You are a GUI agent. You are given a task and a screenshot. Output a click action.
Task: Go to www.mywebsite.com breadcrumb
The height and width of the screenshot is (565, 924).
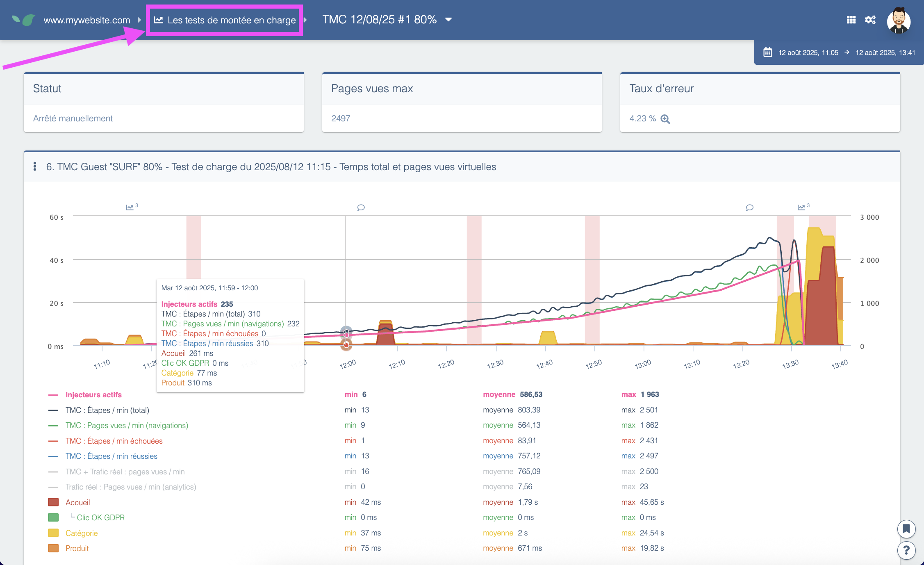pos(86,20)
